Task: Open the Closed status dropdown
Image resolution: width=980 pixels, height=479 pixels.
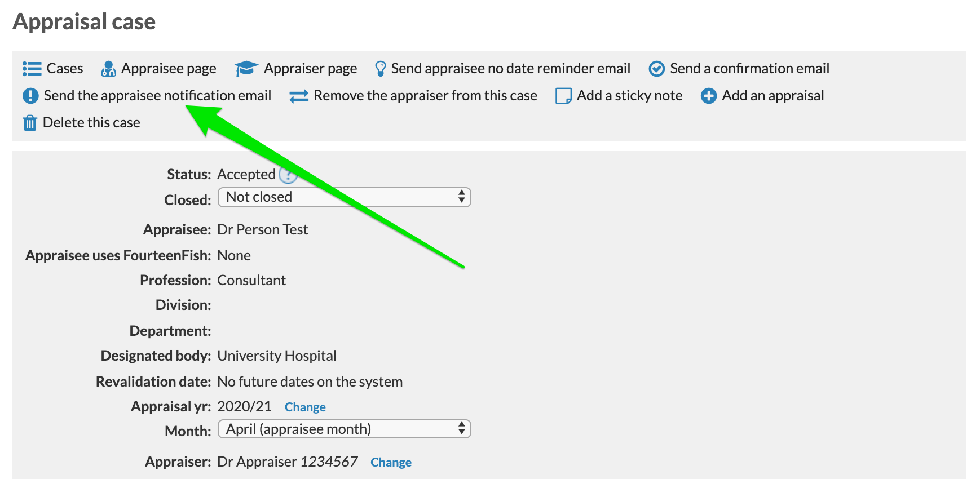Action: (345, 197)
